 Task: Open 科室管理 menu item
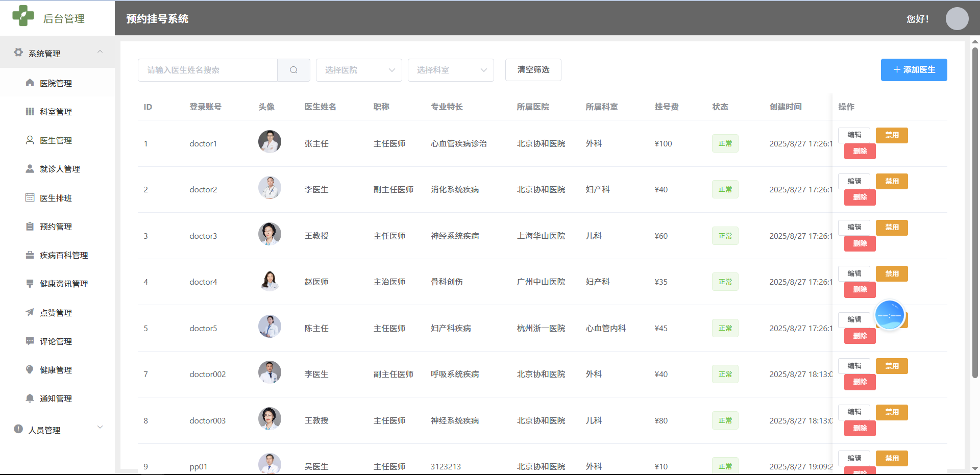[x=57, y=112]
